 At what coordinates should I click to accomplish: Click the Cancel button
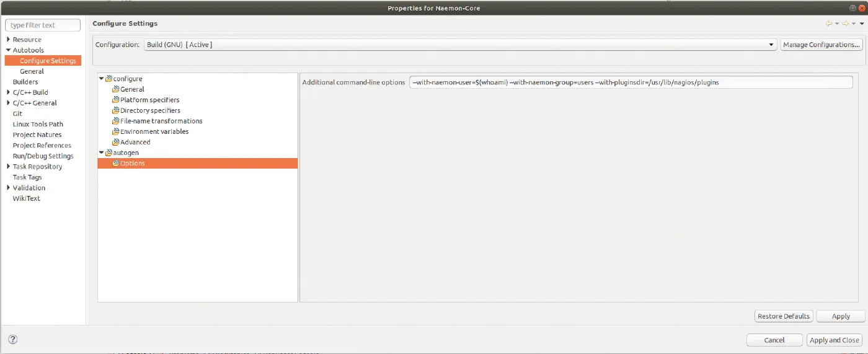774,340
